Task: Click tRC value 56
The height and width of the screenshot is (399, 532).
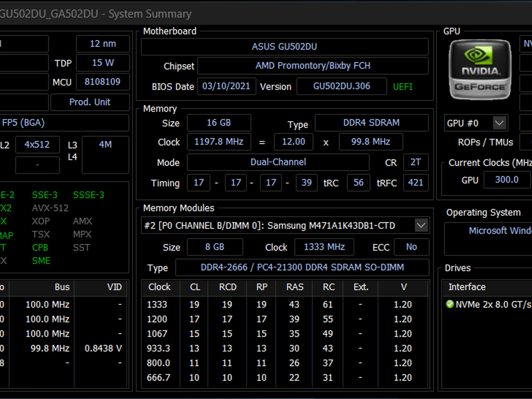Action: click(358, 183)
